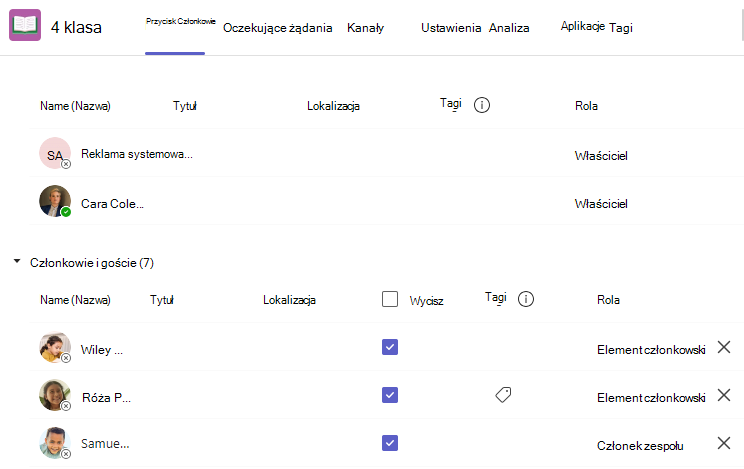
Task: Go to the Ustawienia tab
Action: (x=451, y=28)
